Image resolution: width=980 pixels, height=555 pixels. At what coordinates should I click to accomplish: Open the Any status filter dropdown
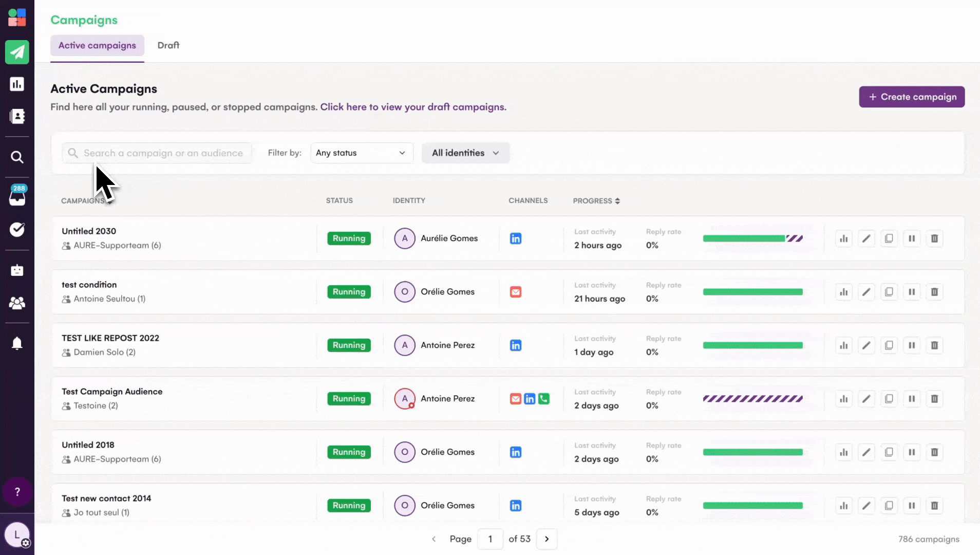pyautogui.click(x=361, y=153)
